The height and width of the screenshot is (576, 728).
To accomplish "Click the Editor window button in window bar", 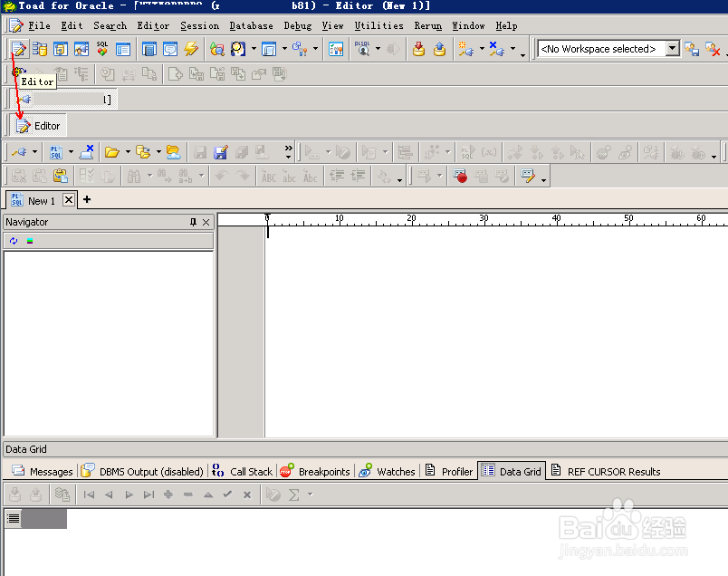I will [x=38, y=125].
